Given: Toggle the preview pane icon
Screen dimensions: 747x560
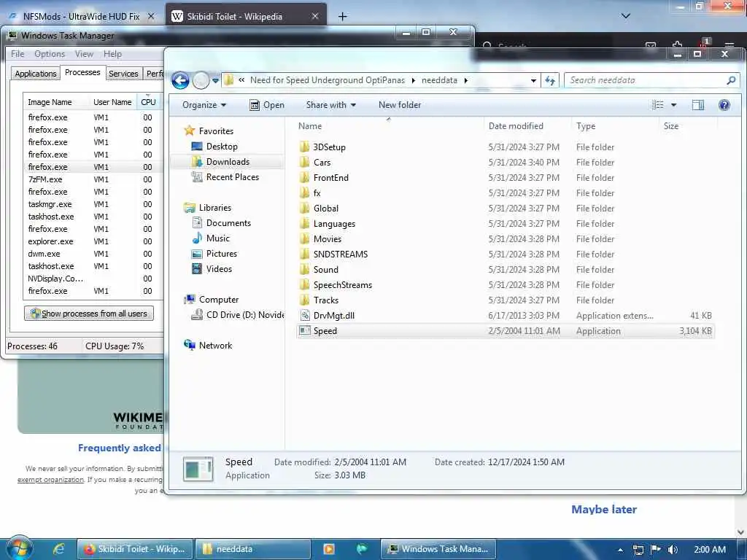Looking at the screenshot, I should (698, 105).
